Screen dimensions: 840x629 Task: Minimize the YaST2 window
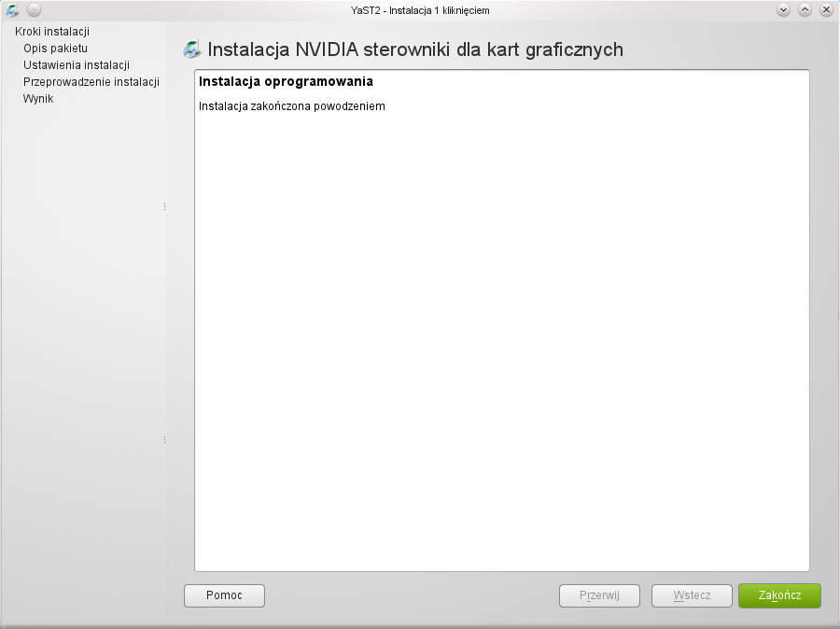pos(783,9)
